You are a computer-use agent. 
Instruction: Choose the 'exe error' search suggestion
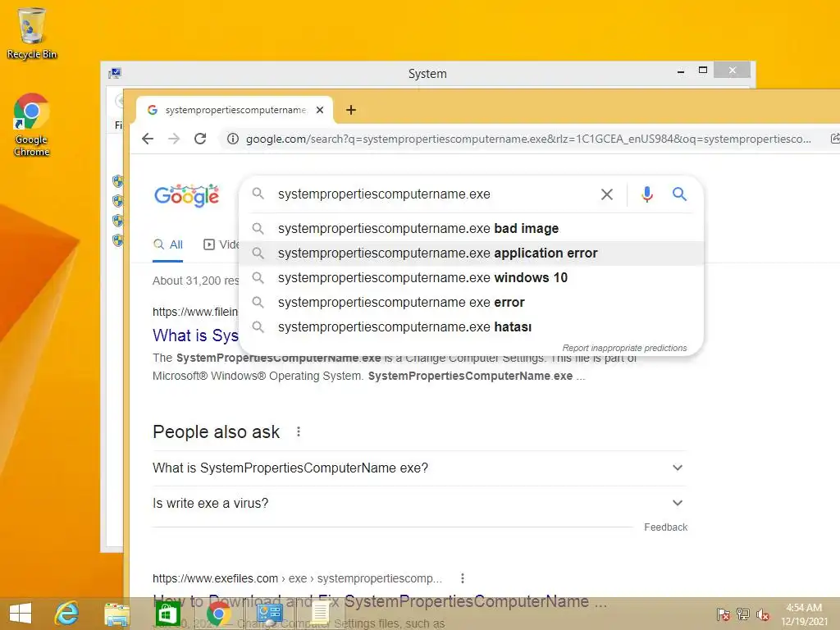pyautogui.click(x=471, y=302)
